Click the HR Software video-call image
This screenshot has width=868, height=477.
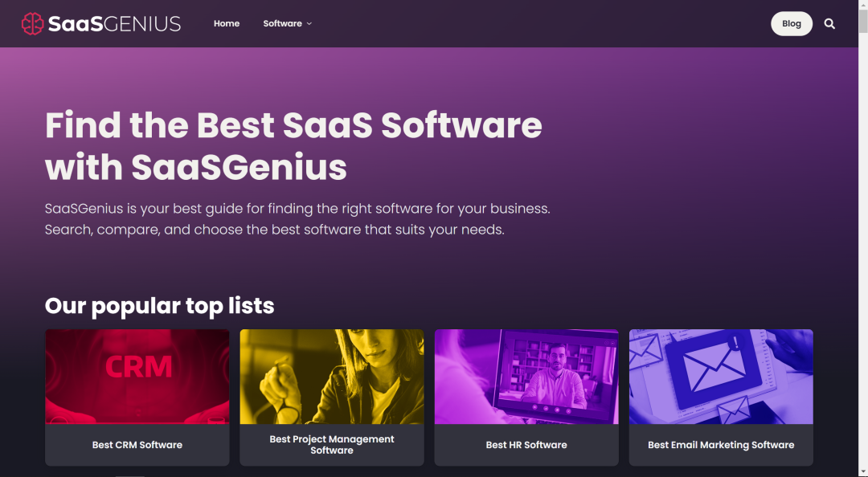click(526, 377)
